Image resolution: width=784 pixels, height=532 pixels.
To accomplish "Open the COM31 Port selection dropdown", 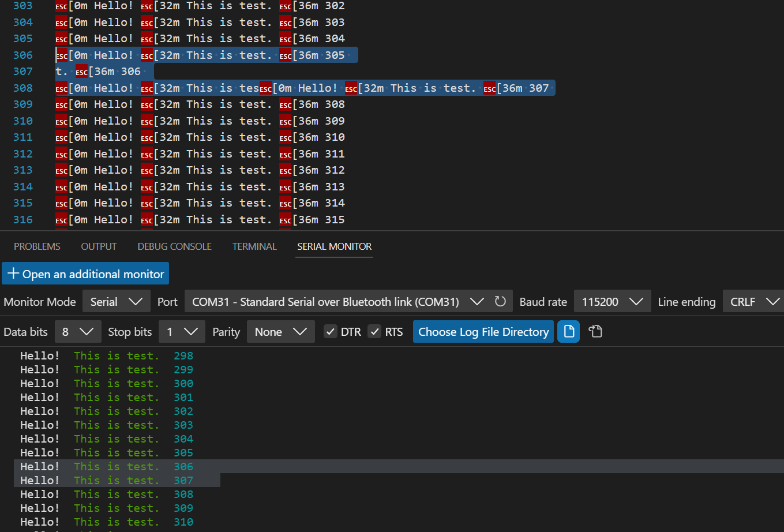I will [335, 301].
